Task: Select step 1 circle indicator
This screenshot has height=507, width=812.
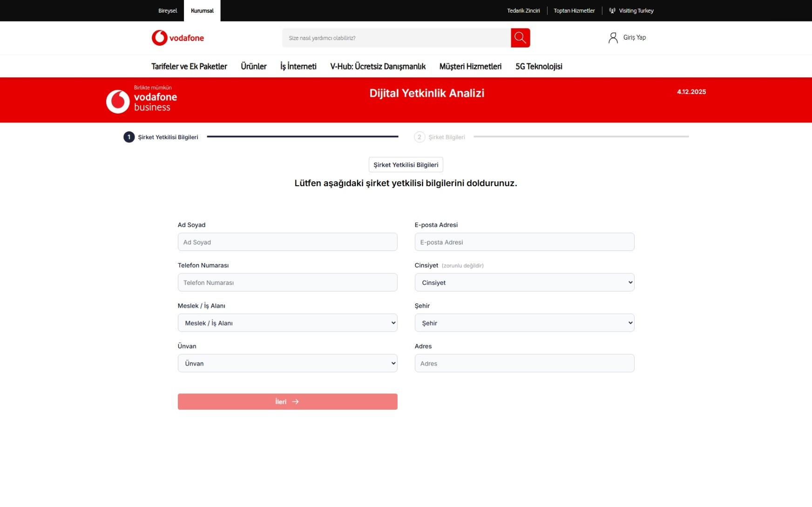Action: [x=129, y=137]
